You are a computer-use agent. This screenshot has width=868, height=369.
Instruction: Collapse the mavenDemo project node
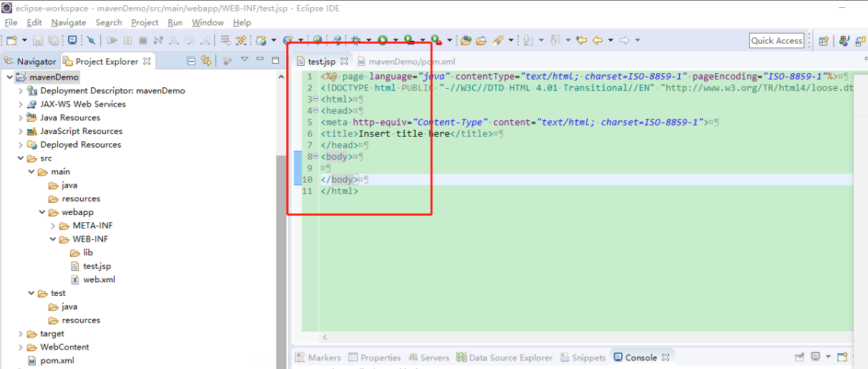pos(9,77)
